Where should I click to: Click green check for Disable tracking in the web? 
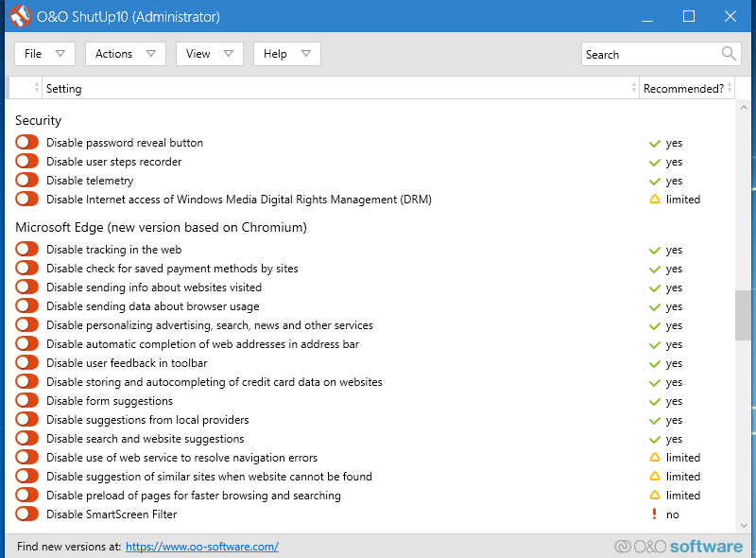[x=655, y=250]
